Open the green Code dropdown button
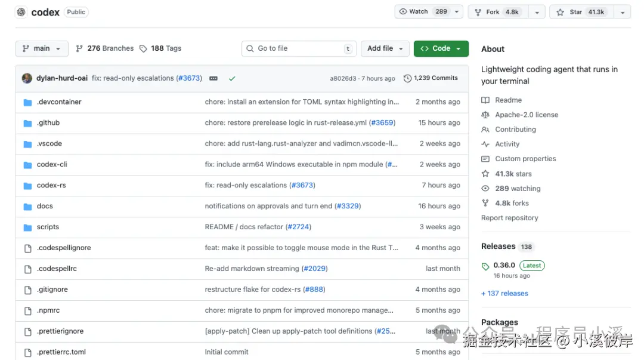This screenshot has height=360, width=644. pyautogui.click(x=441, y=48)
